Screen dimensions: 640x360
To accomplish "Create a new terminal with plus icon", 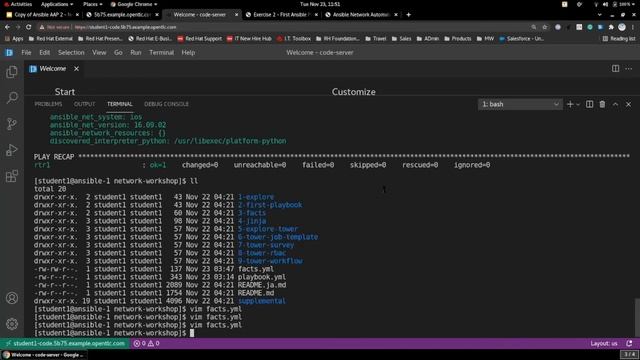I will 570,104.
